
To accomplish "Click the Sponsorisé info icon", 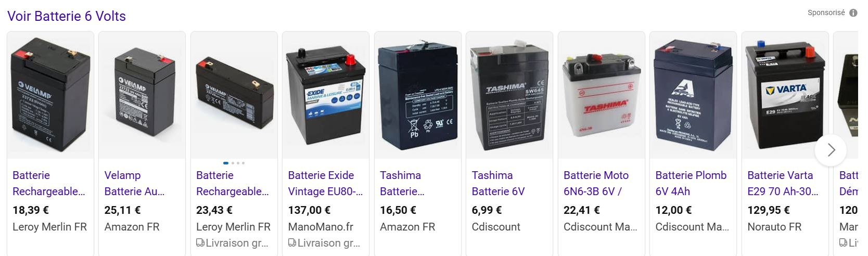I will (853, 13).
